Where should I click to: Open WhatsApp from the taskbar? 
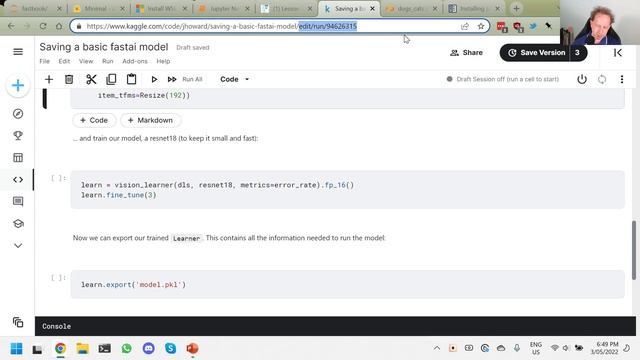127,349
